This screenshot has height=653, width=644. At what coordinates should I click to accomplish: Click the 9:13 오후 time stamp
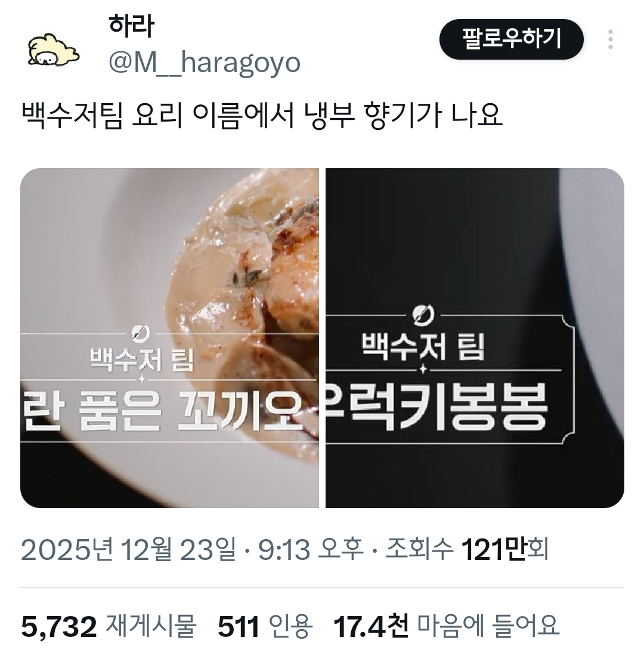(x=311, y=549)
